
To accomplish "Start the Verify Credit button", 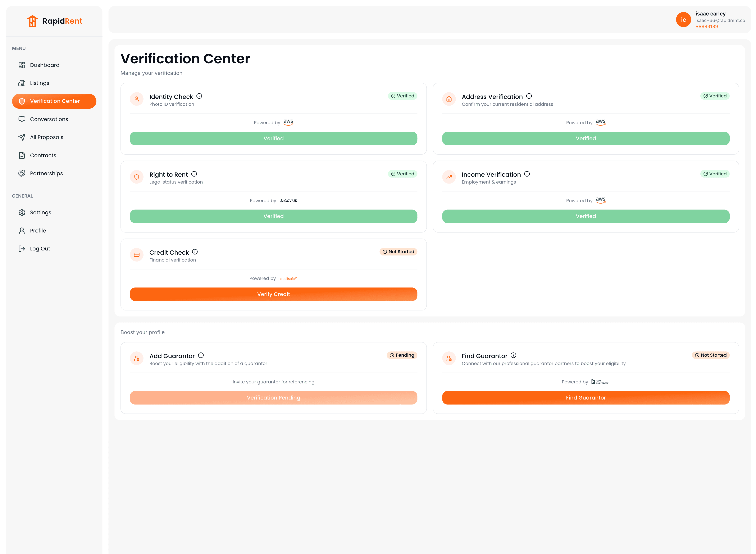I will 273,294.
